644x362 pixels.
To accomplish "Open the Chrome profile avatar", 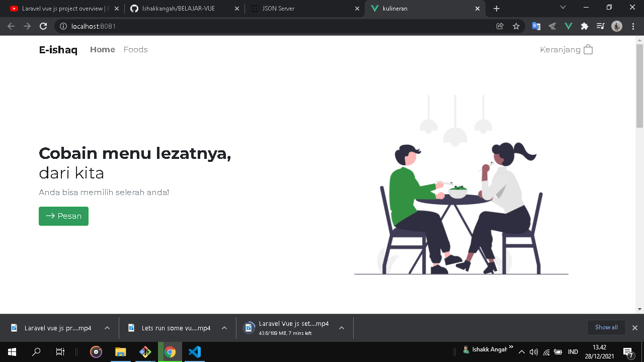I will 616,26.
